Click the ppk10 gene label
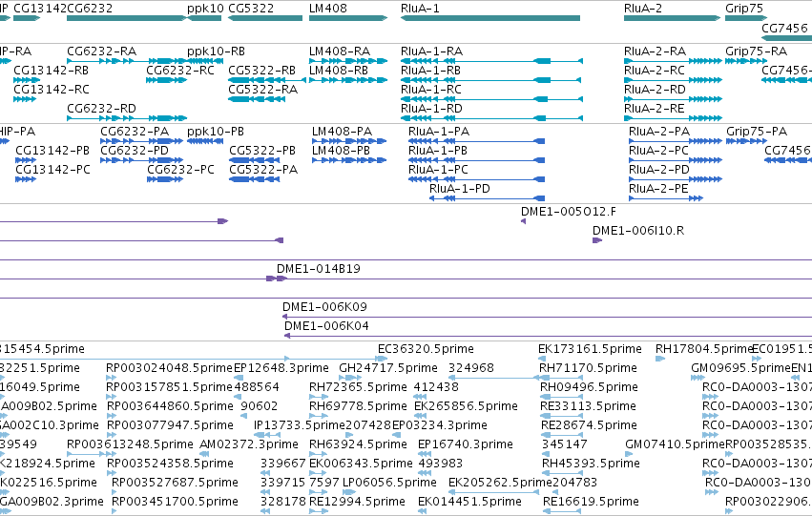 (x=205, y=9)
